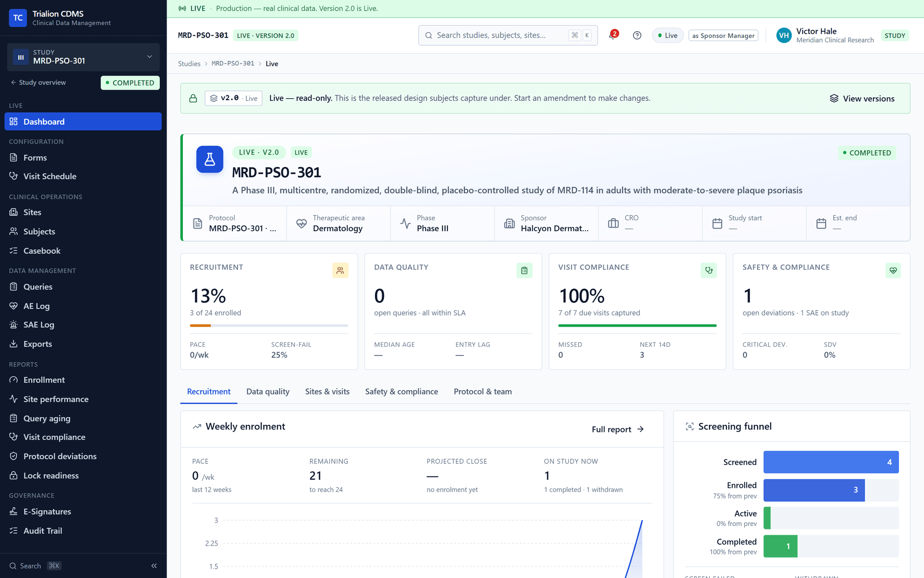Open the help question-mark icon
This screenshot has height=578, width=924.
point(637,35)
